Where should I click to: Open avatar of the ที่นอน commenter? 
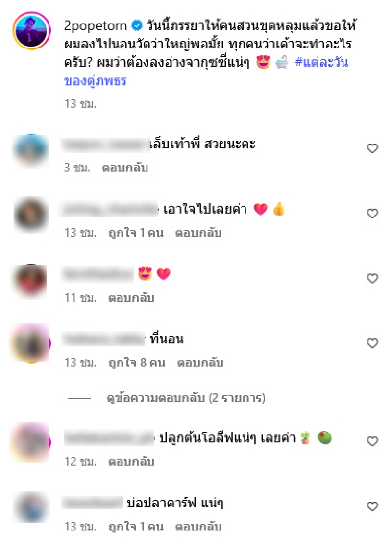[x=31, y=343]
